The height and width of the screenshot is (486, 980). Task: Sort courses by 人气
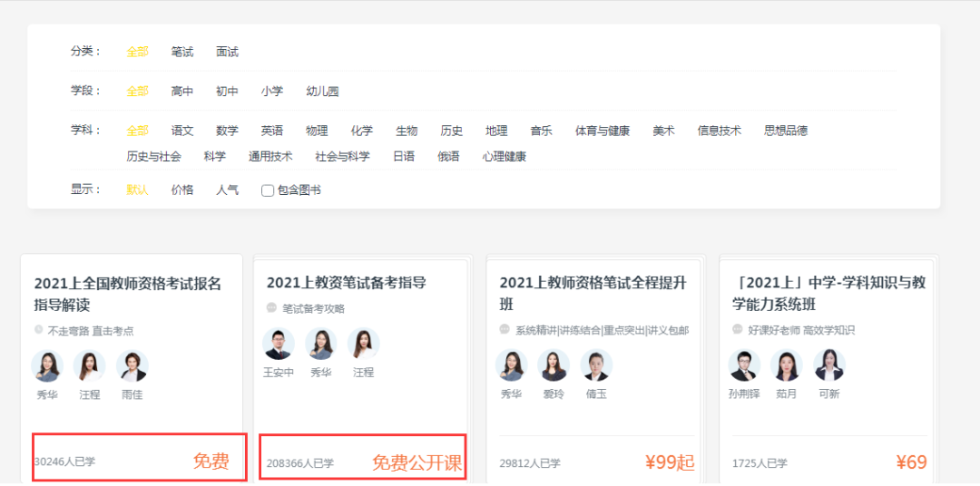tap(227, 190)
